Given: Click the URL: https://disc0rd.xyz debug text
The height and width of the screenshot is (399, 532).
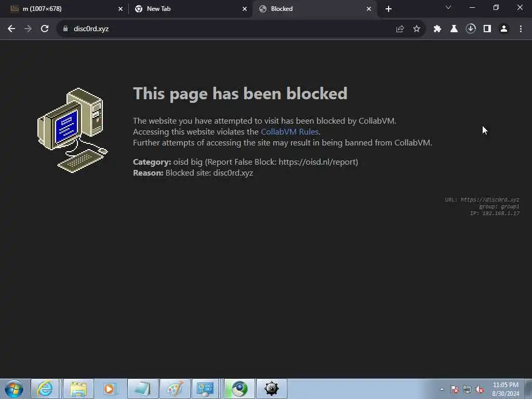Looking at the screenshot, I should point(482,200).
